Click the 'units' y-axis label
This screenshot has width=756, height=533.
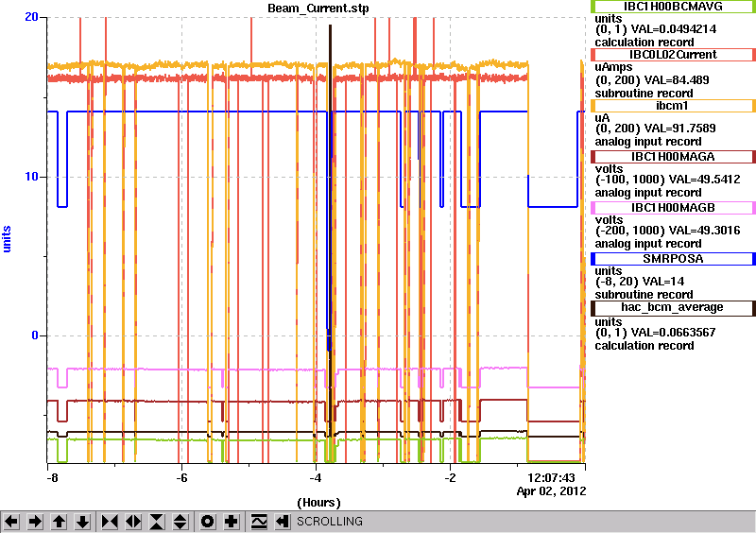coord(7,239)
